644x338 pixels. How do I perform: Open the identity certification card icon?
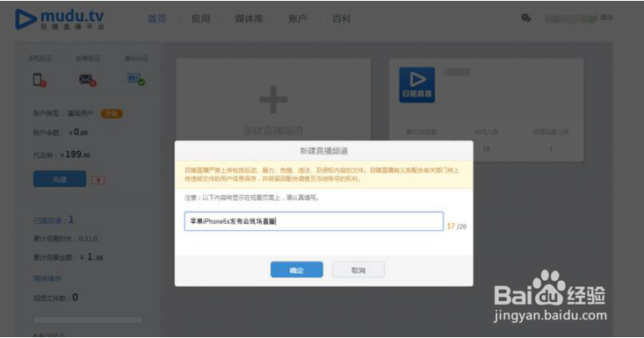click(136, 79)
